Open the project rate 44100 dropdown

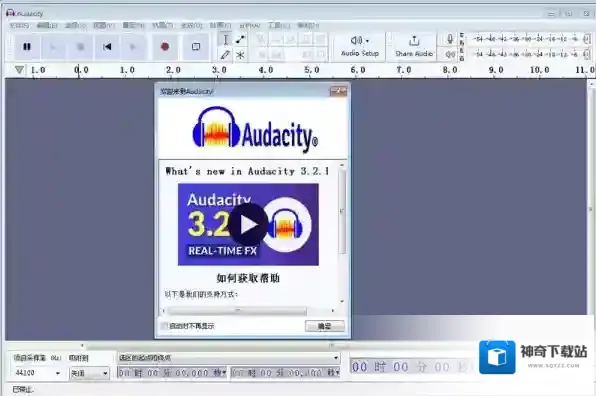[x=37, y=373]
